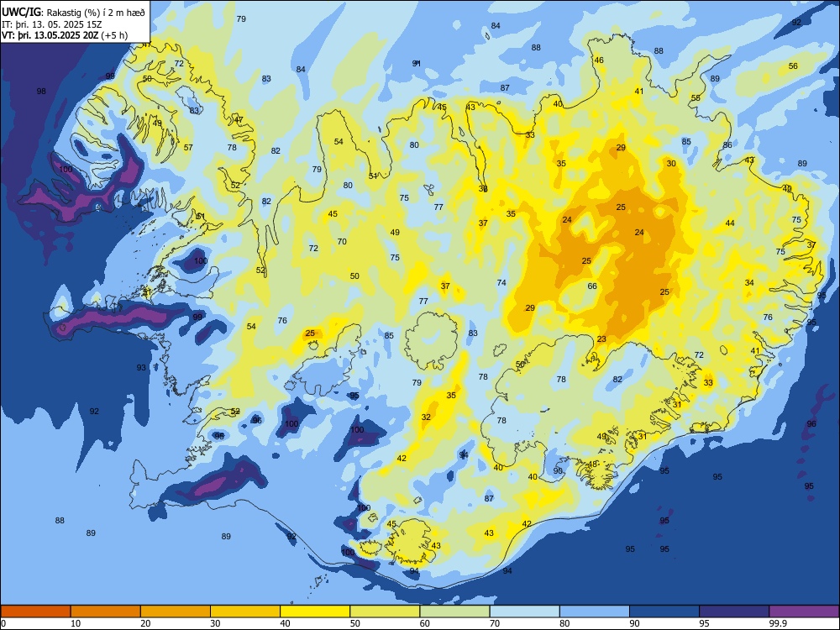Click the map value 34 in the east
This screenshot has height=630, width=840.
click(749, 283)
